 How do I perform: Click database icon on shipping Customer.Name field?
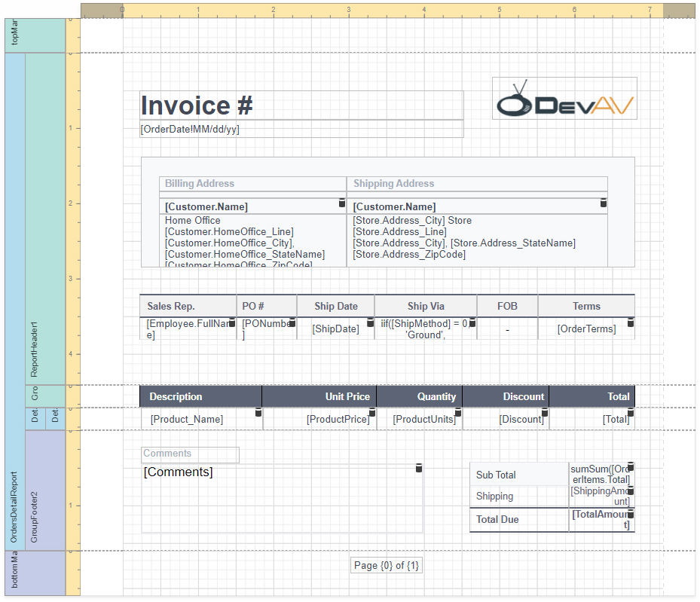(x=603, y=203)
